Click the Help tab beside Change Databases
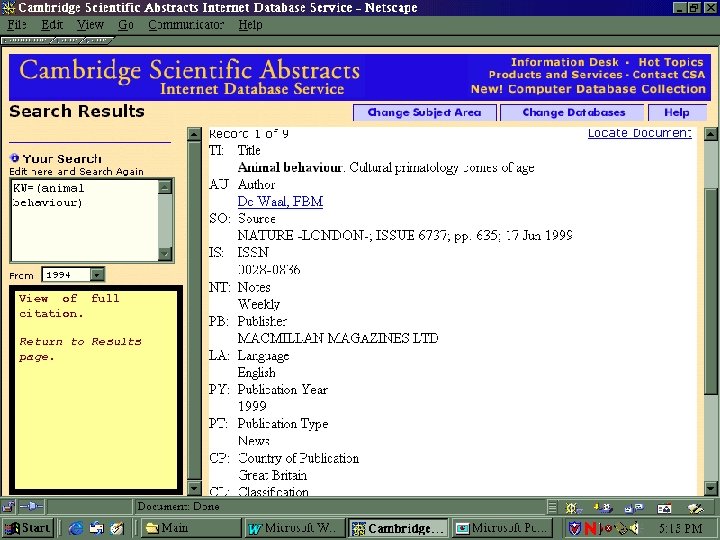 (677, 112)
